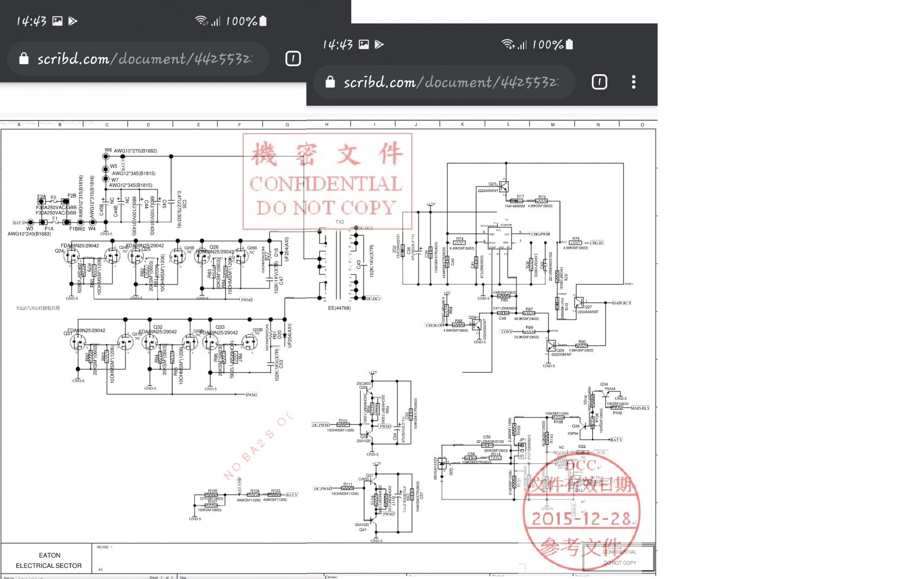Tap battery icon in right status bar

point(570,44)
